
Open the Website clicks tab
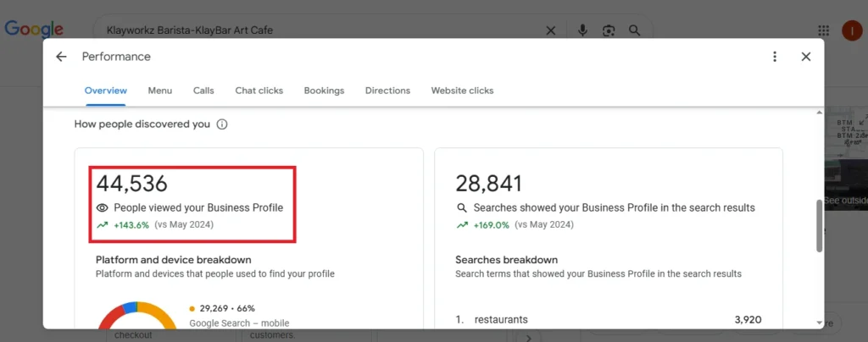(x=462, y=91)
